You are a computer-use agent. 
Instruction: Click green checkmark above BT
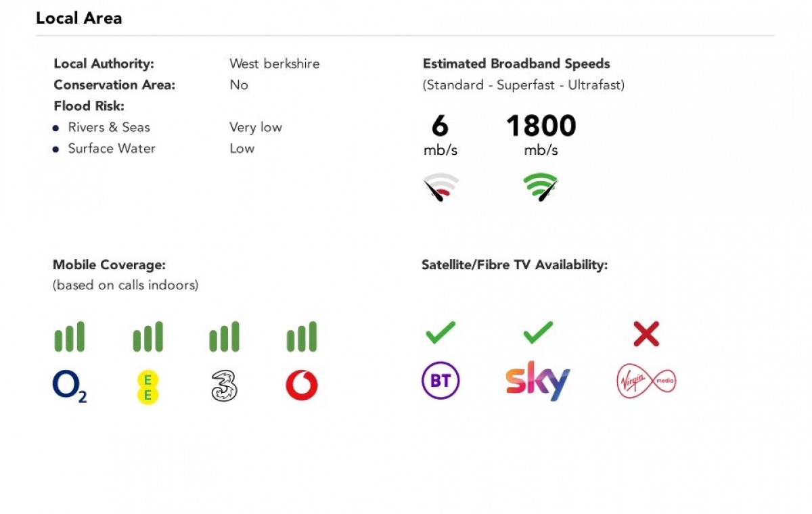(x=441, y=333)
